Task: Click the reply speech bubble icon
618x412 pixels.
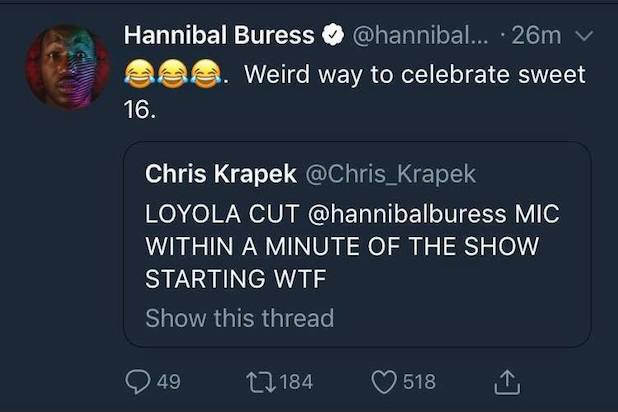Action: tap(138, 381)
